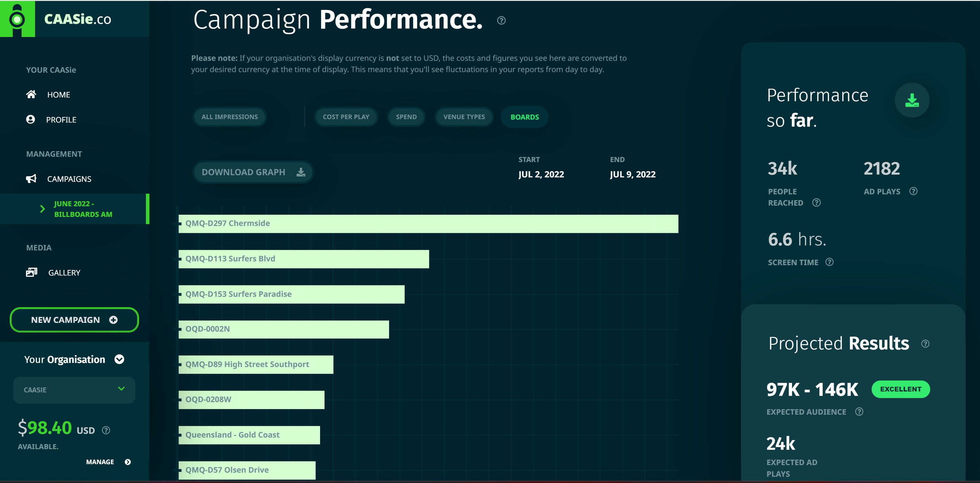Download performance report using circular icon
The width and height of the screenshot is (980, 483).
[911, 100]
